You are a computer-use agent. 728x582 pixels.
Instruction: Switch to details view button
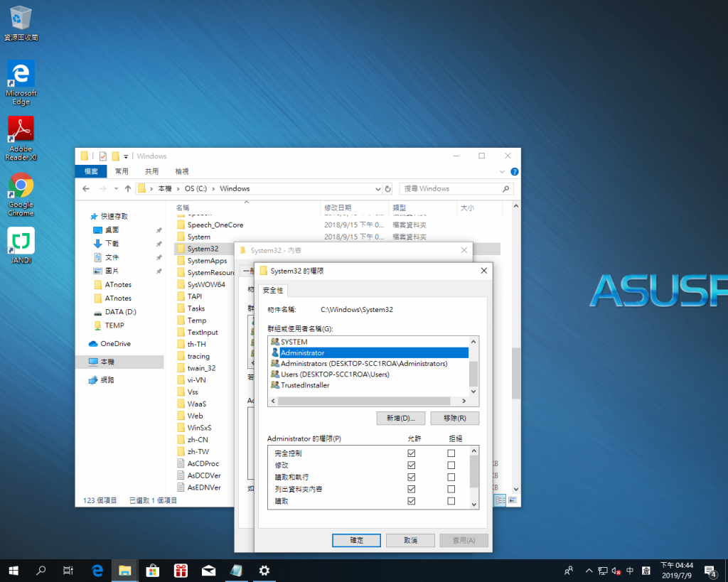coord(500,500)
